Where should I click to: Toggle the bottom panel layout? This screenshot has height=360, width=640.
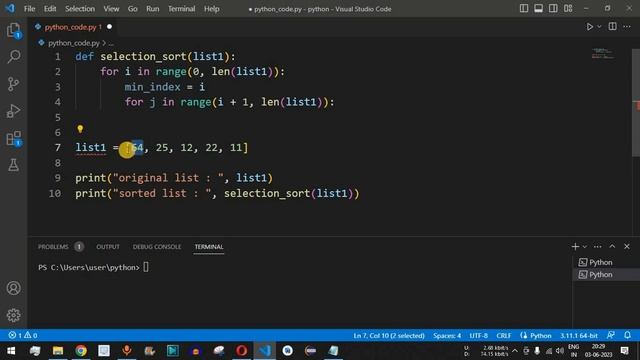(538, 9)
